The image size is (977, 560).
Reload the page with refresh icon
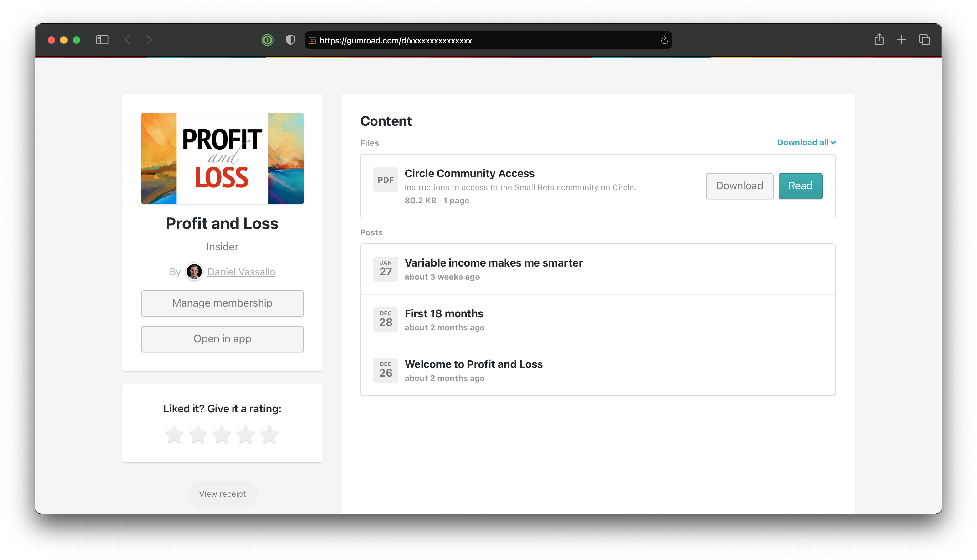click(x=664, y=40)
